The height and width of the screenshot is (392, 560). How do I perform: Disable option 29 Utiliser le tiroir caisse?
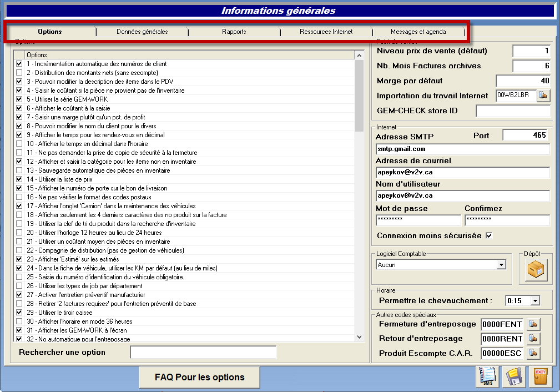pyautogui.click(x=19, y=312)
